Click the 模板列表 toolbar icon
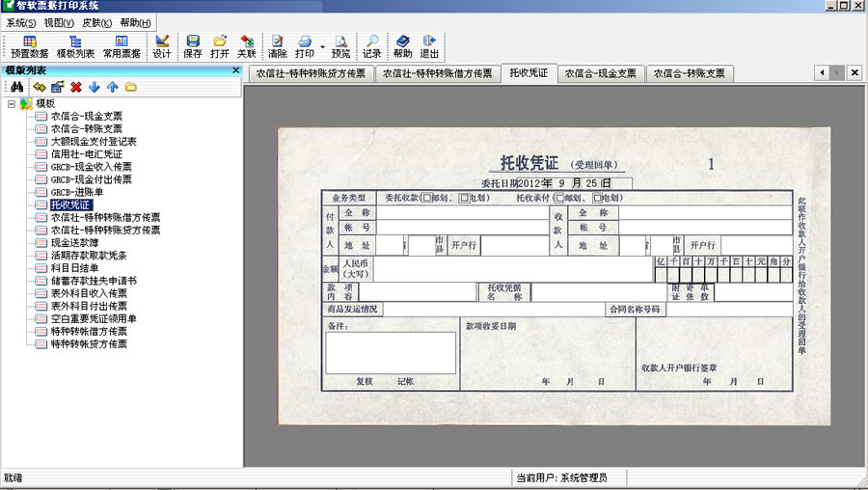 (x=75, y=47)
